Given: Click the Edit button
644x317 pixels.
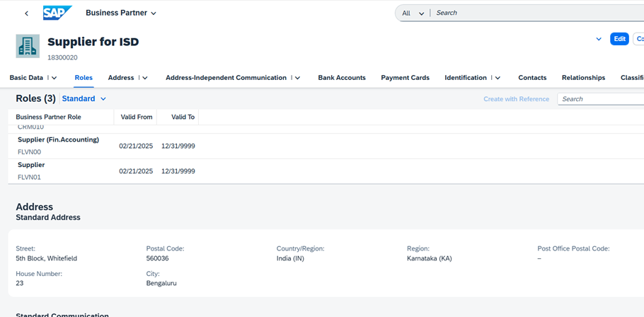Looking at the screenshot, I should point(619,39).
